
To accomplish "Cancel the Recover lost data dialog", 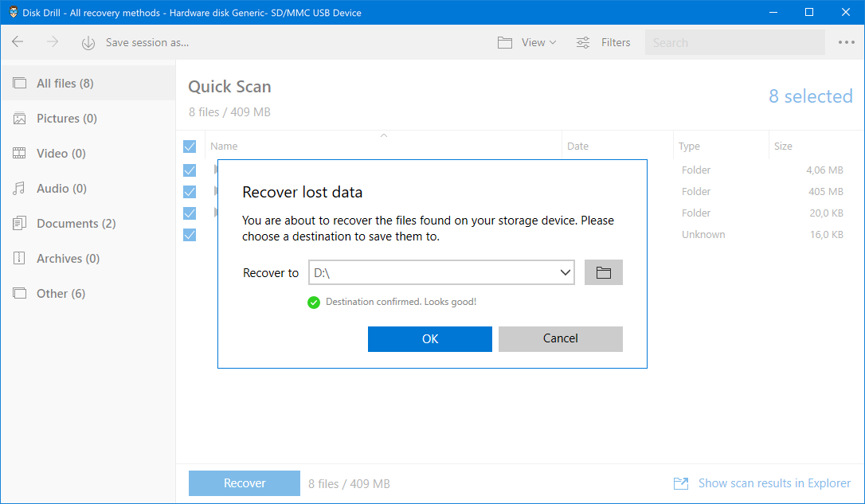I will click(561, 339).
